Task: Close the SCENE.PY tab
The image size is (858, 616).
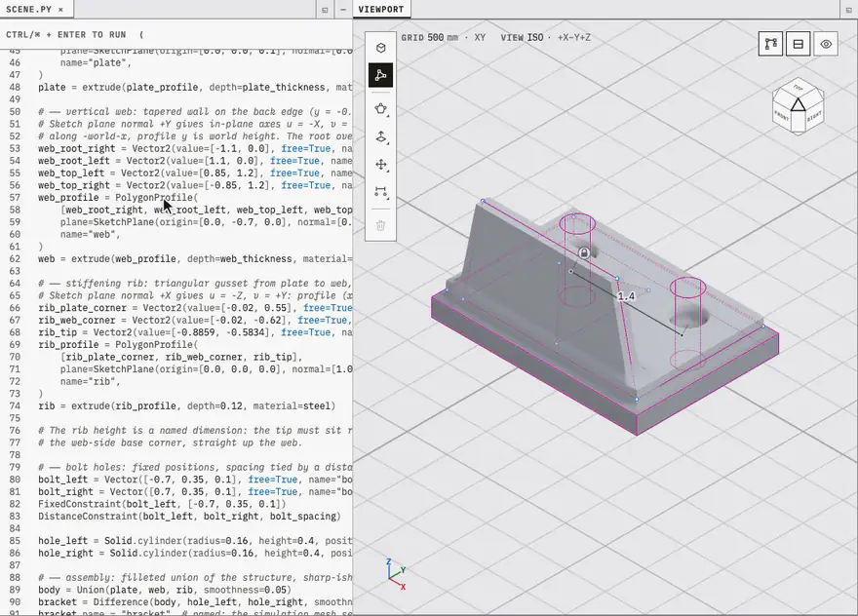Action: (60, 10)
